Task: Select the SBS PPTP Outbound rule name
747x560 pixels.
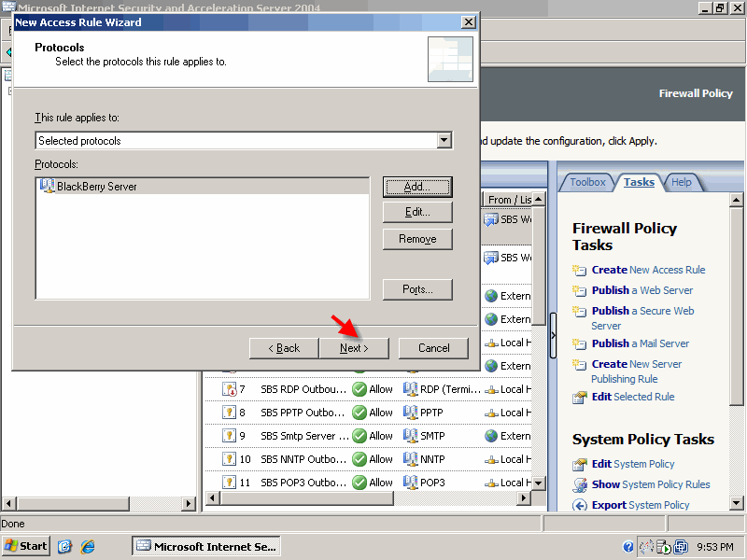Action: point(303,413)
